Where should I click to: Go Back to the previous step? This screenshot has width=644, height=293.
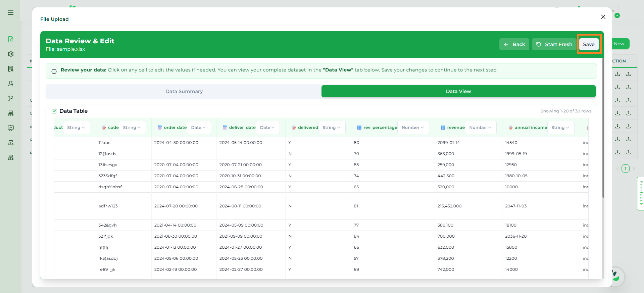pyautogui.click(x=514, y=44)
